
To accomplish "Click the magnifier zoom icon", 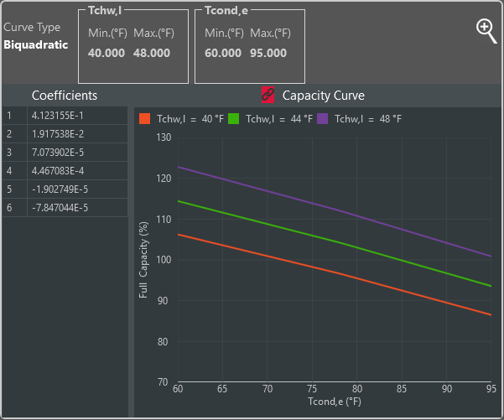I will [486, 30].
